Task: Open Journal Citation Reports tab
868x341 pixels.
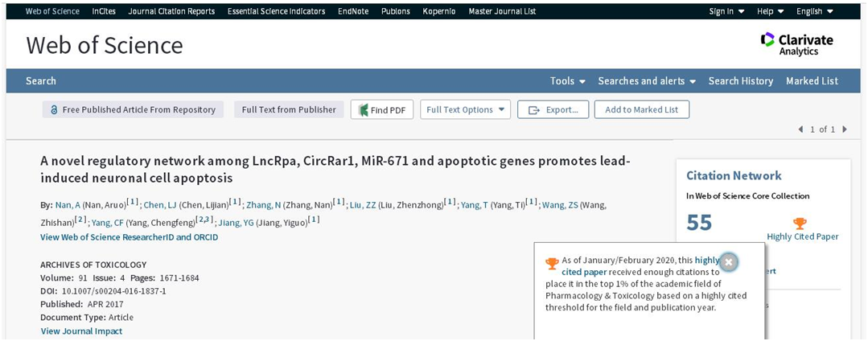Action: point(171,11)
